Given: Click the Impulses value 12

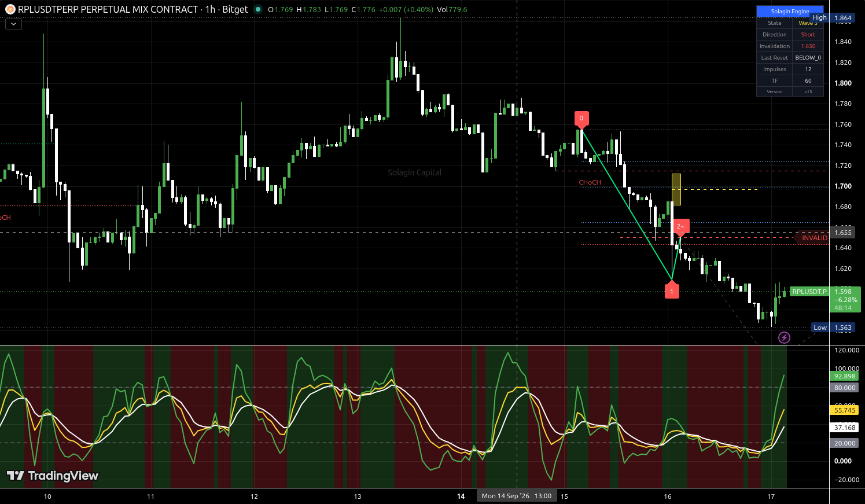Looking at the screenshot, I should point(808,69).
